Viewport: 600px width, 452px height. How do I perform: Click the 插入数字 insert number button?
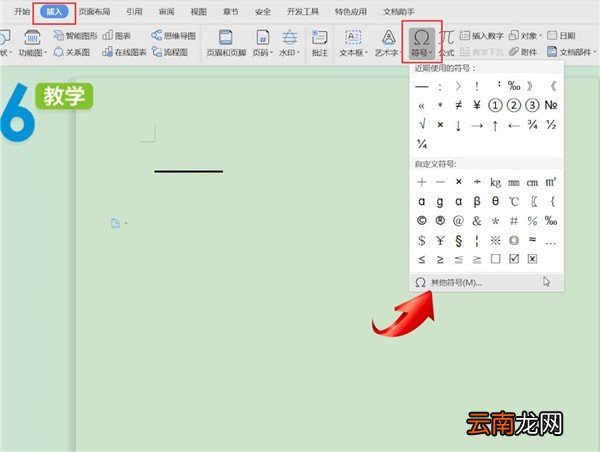(481, 36)
